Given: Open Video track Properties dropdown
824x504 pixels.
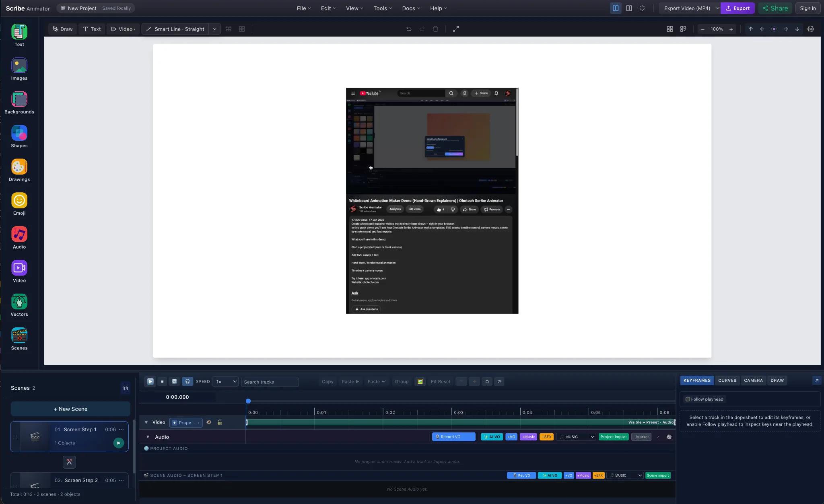Looking at the screenshot, I should (186, 422).
